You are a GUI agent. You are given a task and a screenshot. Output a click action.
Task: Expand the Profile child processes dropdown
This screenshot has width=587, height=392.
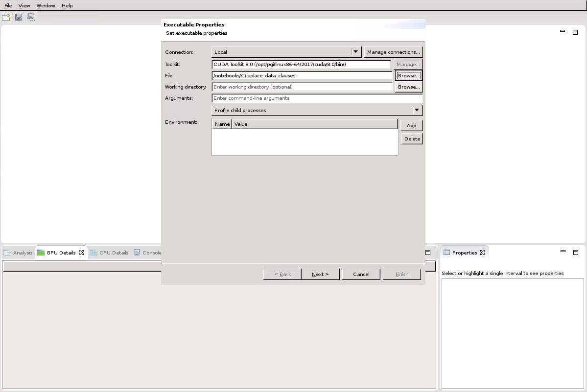(317, 110)
